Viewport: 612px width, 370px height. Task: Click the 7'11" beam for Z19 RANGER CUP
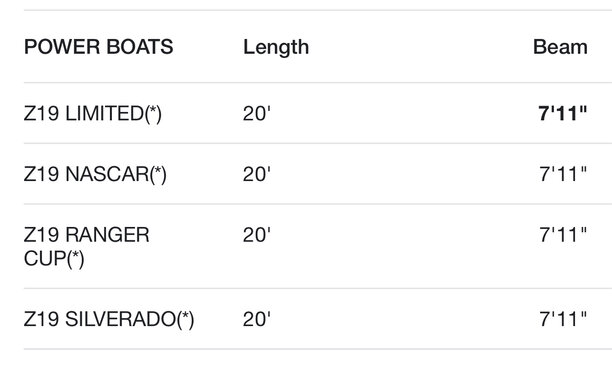pos(563,235)
